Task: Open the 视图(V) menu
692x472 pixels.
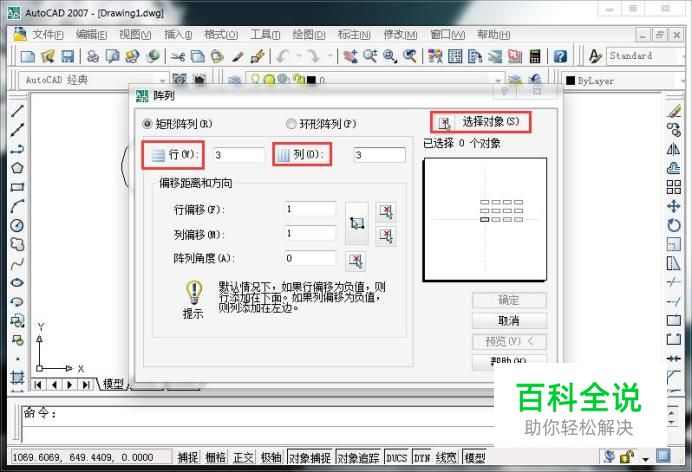Action: tap(135, 34)
